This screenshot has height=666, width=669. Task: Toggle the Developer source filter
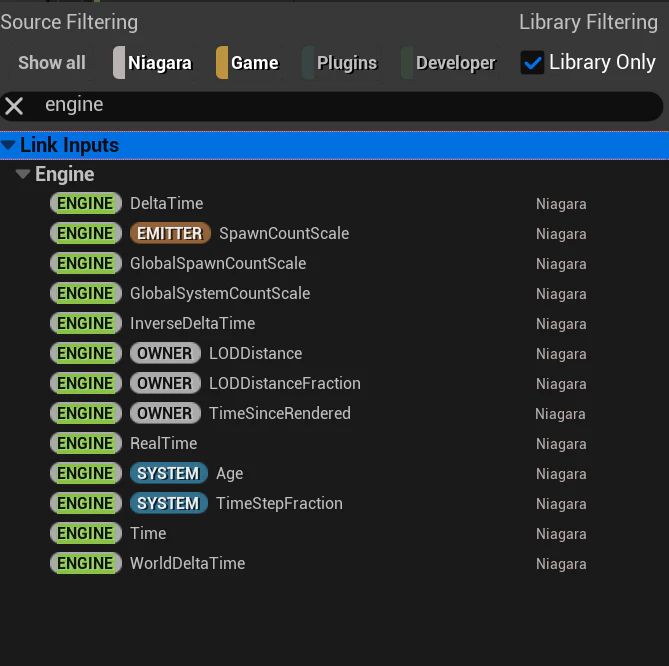(x=449, y=63)
